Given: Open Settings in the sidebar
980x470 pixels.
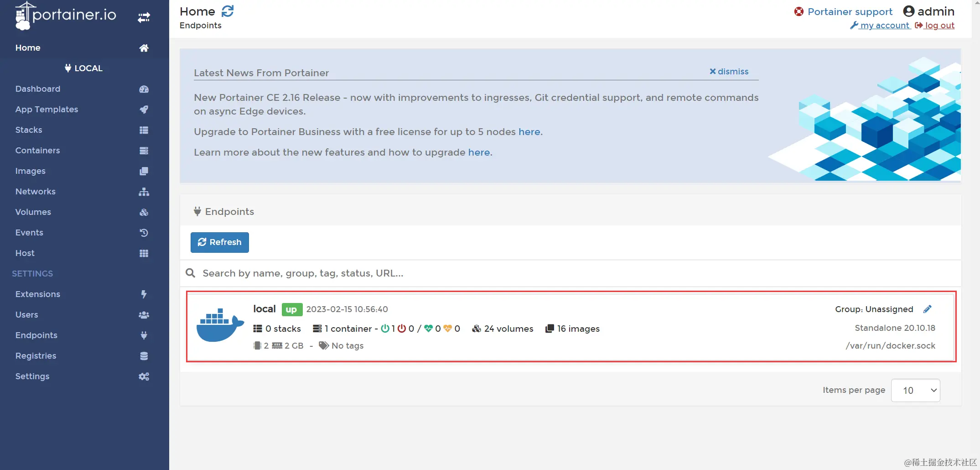Looking at the screenshot, I should click(32, 376).
